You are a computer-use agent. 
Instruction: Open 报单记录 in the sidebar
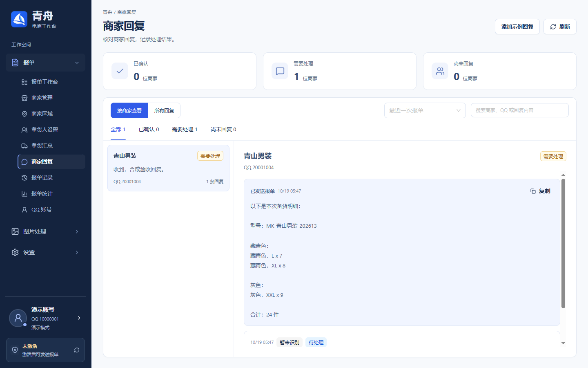[x=51, y=177]
